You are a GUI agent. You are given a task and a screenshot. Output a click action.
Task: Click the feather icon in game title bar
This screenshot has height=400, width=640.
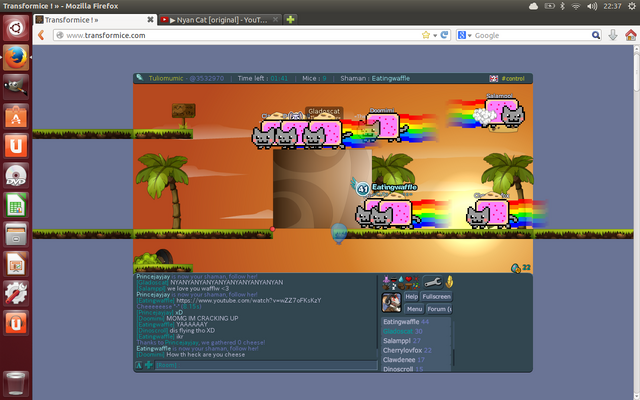click(x=140, y=78)
